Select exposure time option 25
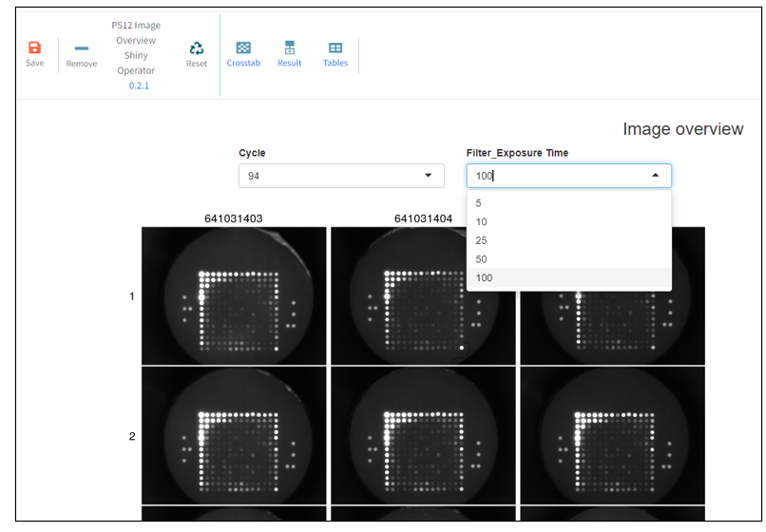The image size is (766, 532). [569, 240]
